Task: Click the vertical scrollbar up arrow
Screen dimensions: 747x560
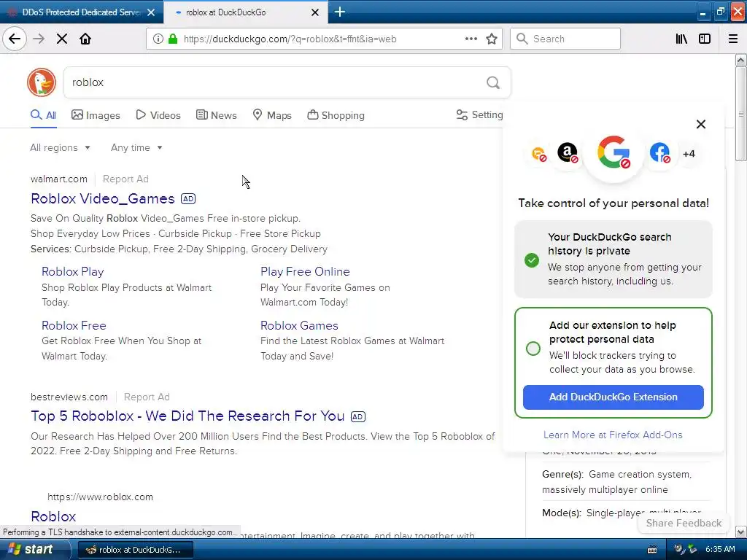Action: click(x=741, y=60)
